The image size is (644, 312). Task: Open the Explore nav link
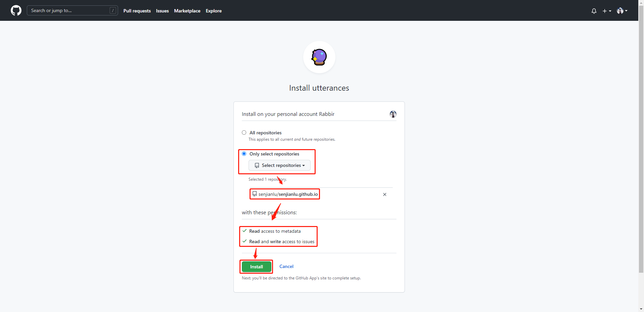pyautogui.click(x=214, y=11)
